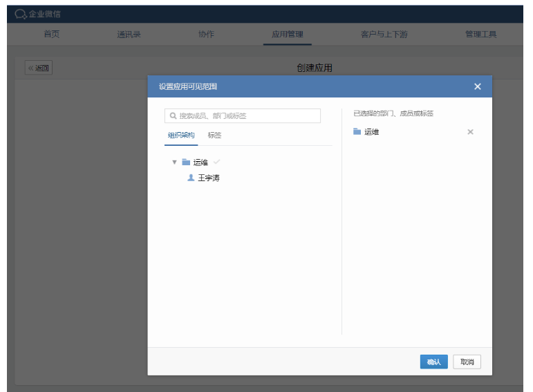Click the 王宇涛 member avatar icon
Image resolution: width=533 pixels, height=392 pixels.
191,178
